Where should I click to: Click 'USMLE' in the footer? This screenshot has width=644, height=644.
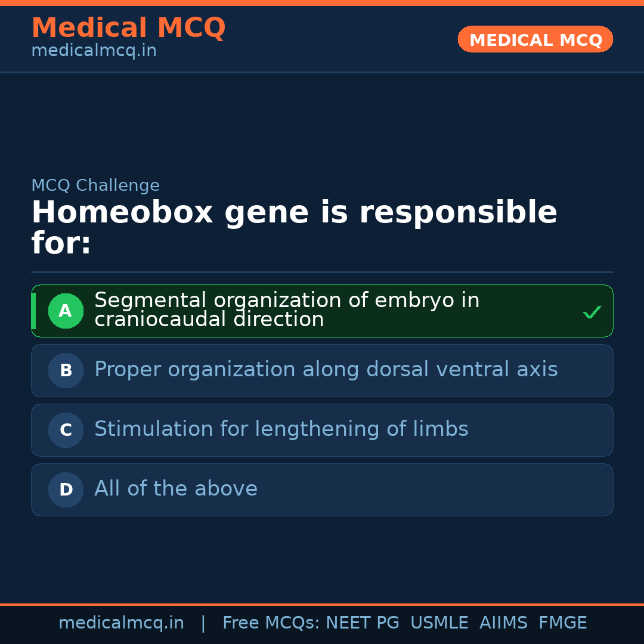(439, 623)
